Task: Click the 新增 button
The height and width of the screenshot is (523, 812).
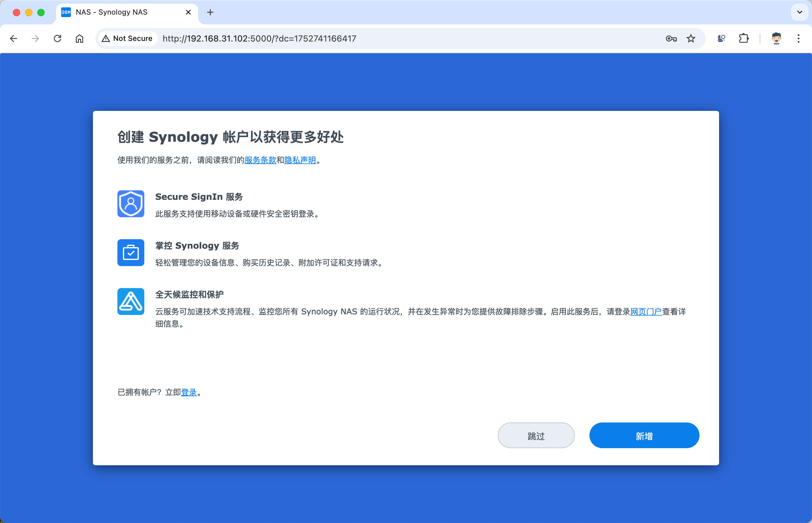Action: tap(644, 435)
